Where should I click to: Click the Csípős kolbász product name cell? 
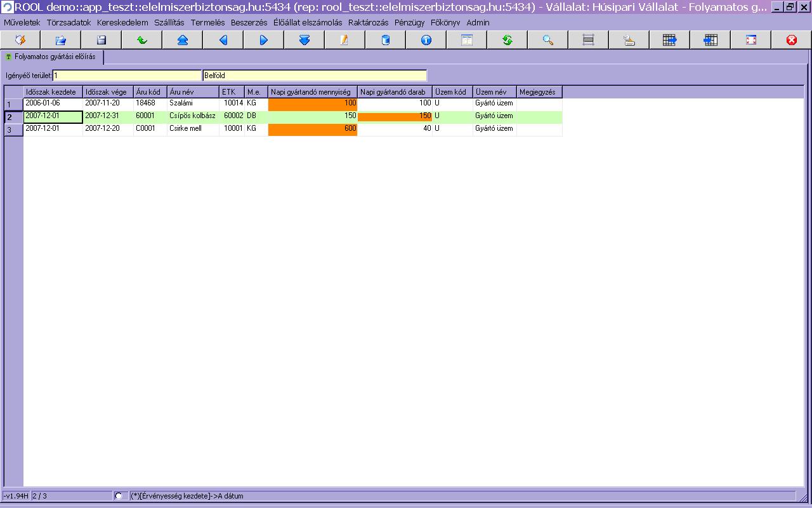click(193, 117)
